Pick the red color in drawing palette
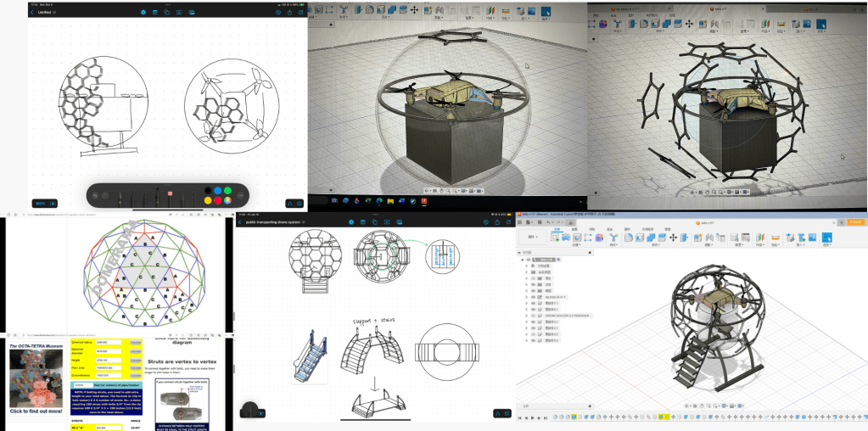This screenshot has width=868, height=431. pyautogui.click(x=218, y=200)
